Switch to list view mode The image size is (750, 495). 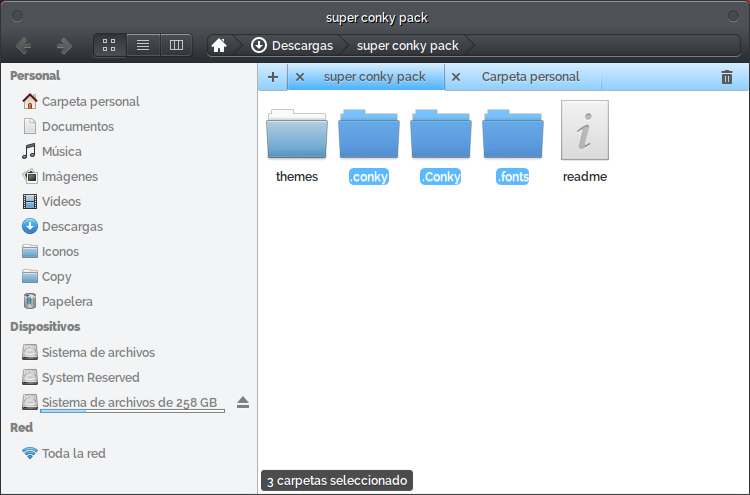coord(143,45)
